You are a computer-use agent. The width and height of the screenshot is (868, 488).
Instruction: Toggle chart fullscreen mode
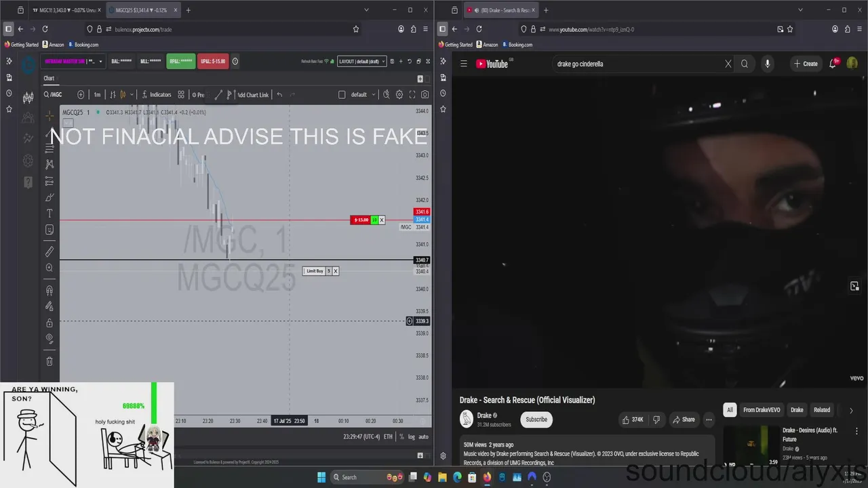coord(412,95)
